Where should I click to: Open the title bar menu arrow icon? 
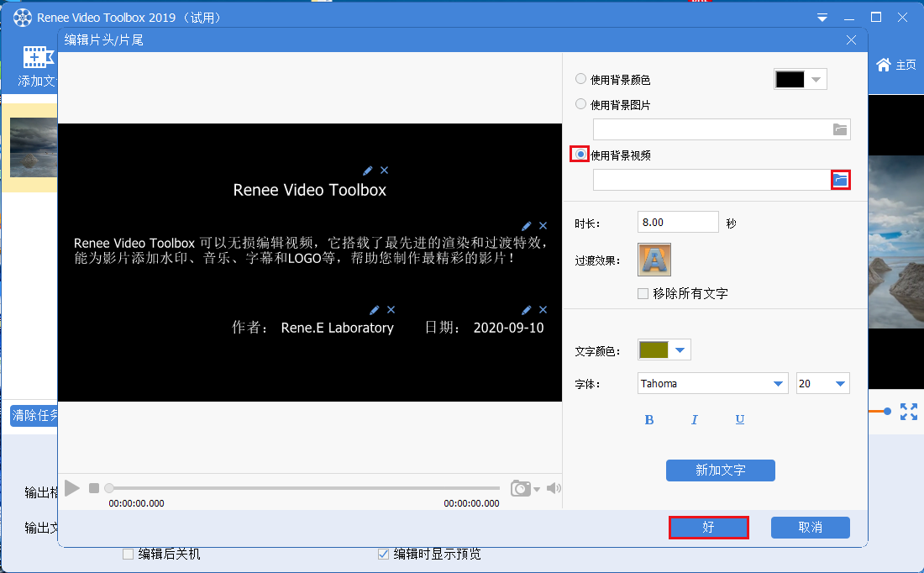(x=822, y=18)
